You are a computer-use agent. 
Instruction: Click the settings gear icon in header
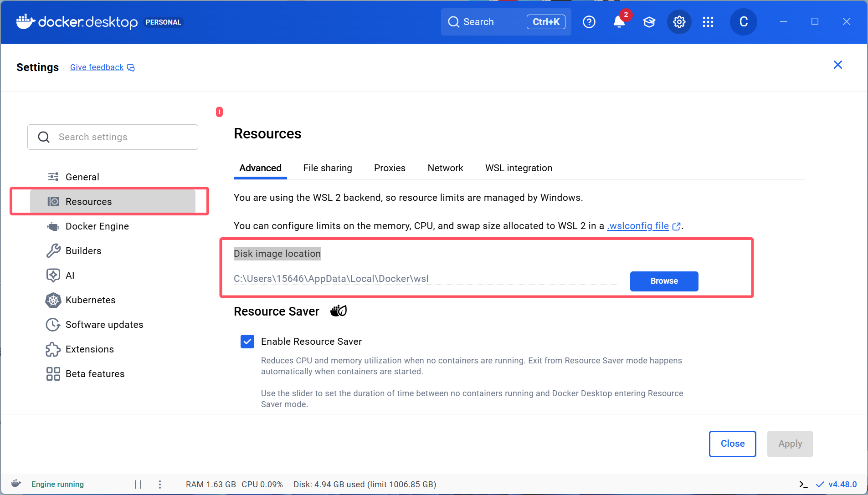click(x=679, y=22)
